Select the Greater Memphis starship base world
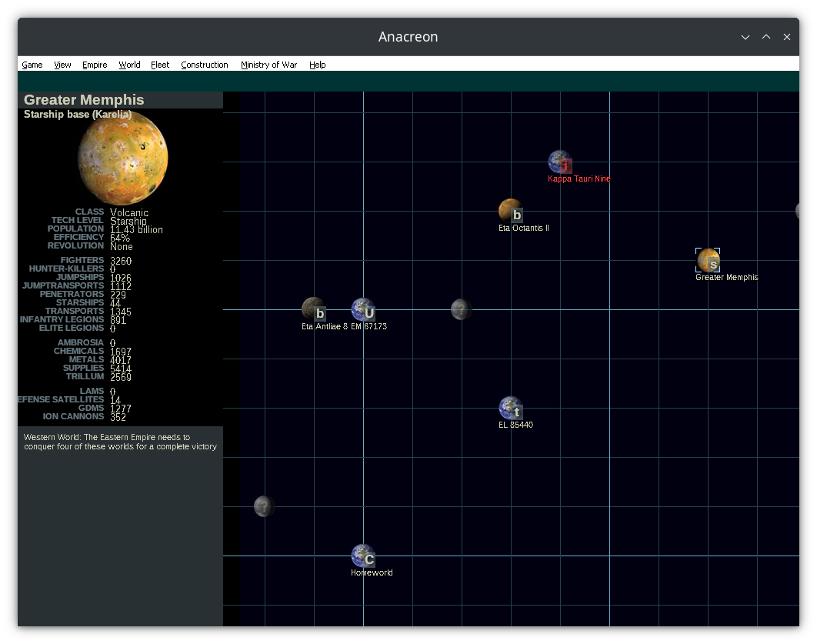Screen dimensions: 817x644 coord(708,260)
